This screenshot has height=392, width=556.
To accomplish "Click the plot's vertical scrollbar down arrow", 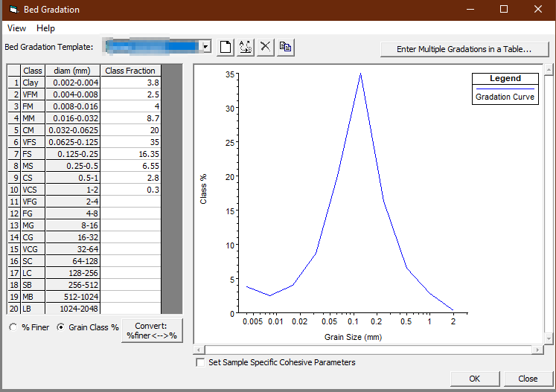I will 549,339.
